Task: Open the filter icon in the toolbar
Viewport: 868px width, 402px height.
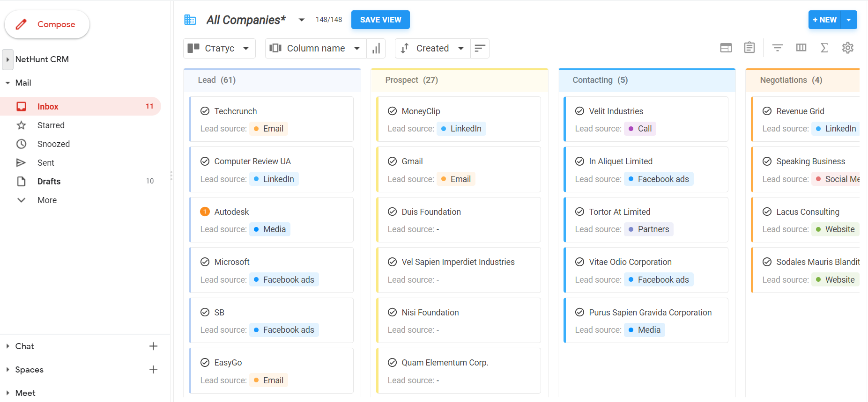Action: click(777, 48)
